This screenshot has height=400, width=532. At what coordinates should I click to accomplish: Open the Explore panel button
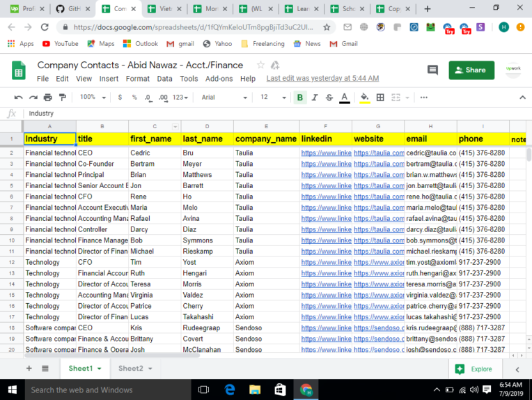point(475,369)
